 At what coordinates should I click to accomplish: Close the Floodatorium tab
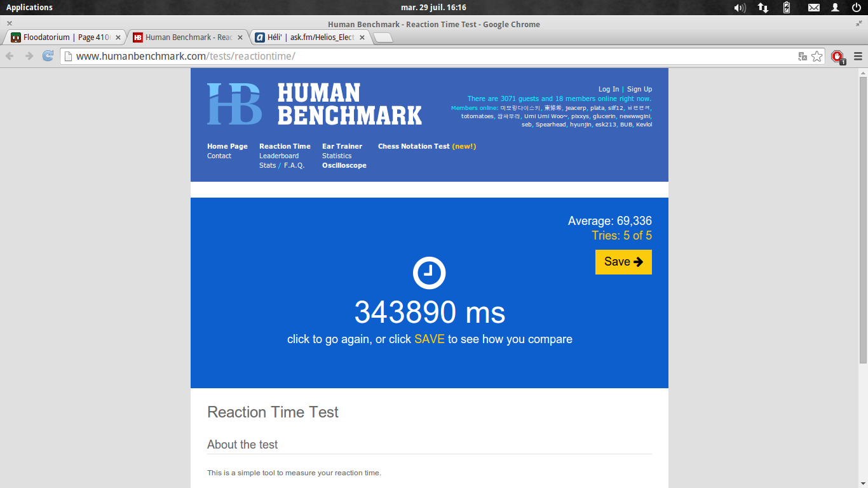[118, 37]
